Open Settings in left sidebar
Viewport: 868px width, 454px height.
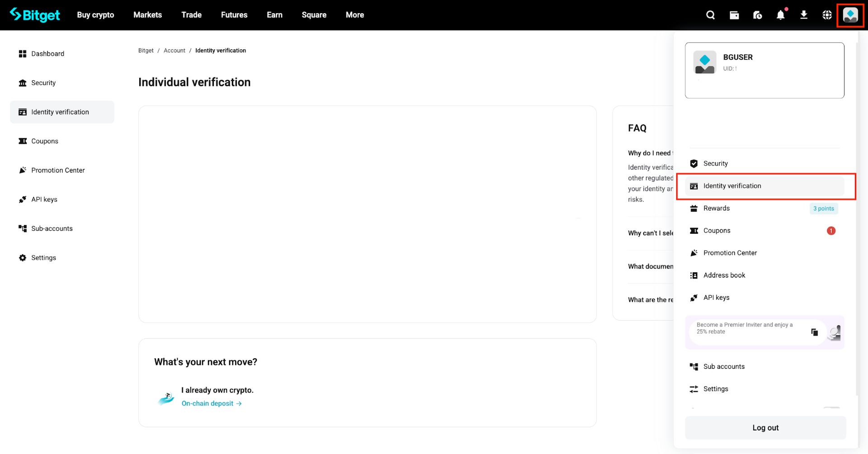click(62, 258)
